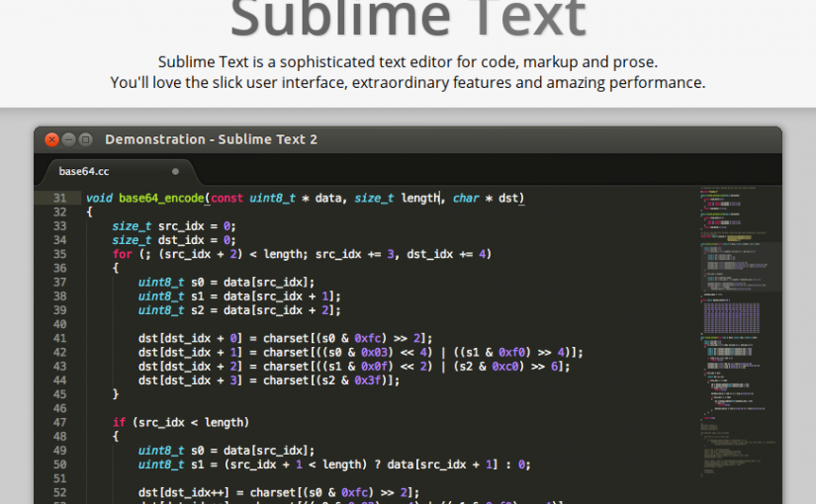
Task: Click line number 50 in gutter
Action: click(60, 464)
